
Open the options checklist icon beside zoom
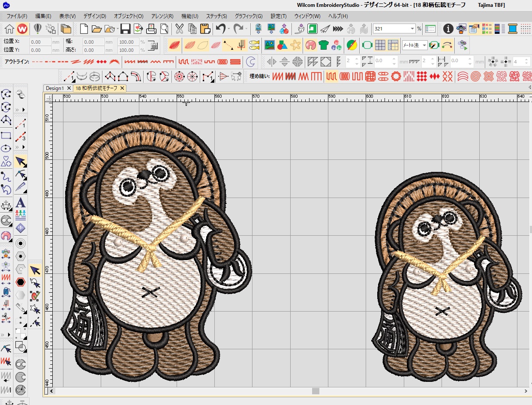pyautogui.click(x=430, y=29)
